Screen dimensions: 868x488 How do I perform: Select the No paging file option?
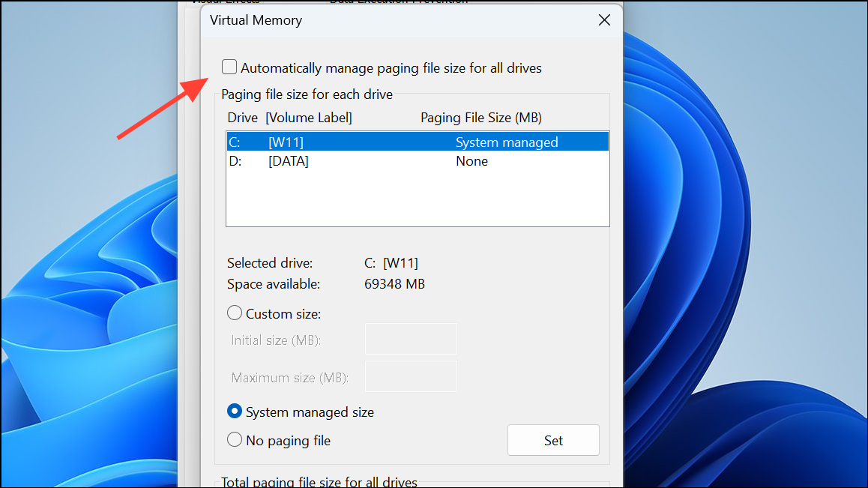tap(235, 440)
